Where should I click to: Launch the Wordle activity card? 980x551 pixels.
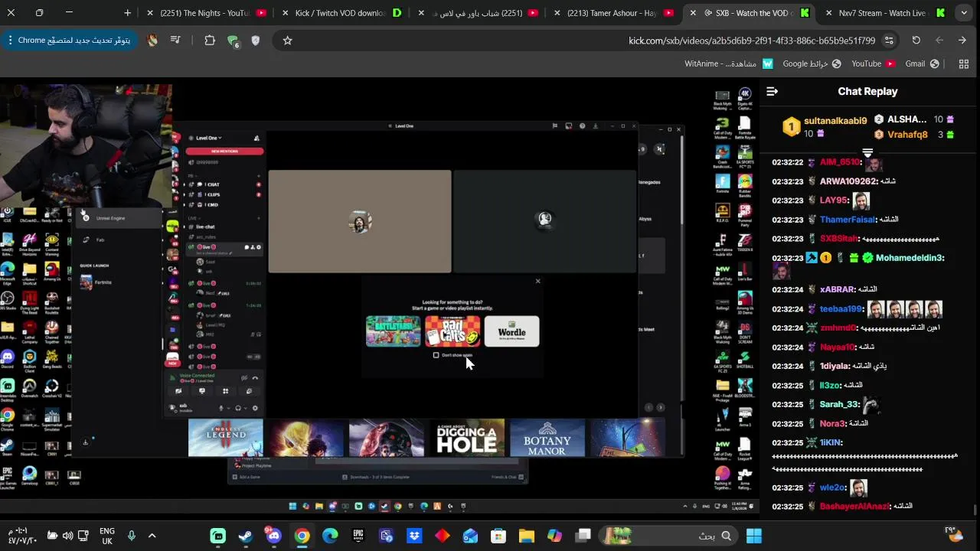coord(511,331)
